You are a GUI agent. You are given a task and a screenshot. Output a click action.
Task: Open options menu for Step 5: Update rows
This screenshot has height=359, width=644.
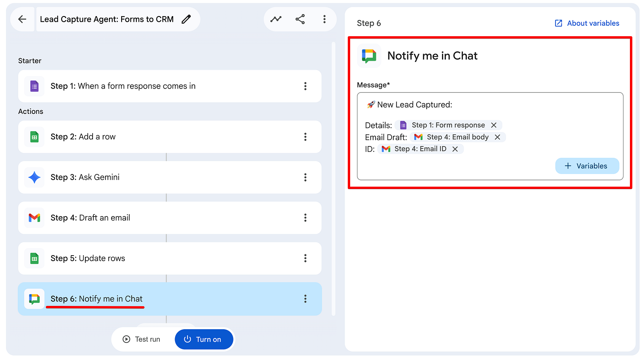[305, 258]
